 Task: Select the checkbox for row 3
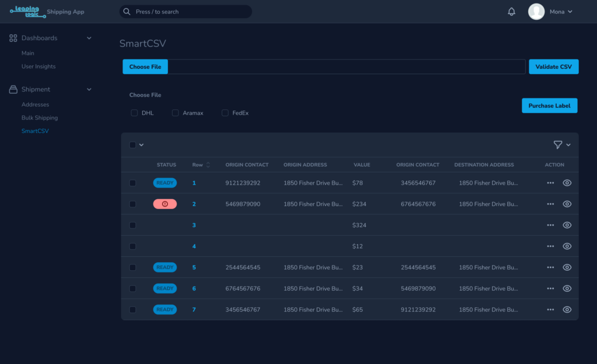pyautogui.click(x=133, y=225)
